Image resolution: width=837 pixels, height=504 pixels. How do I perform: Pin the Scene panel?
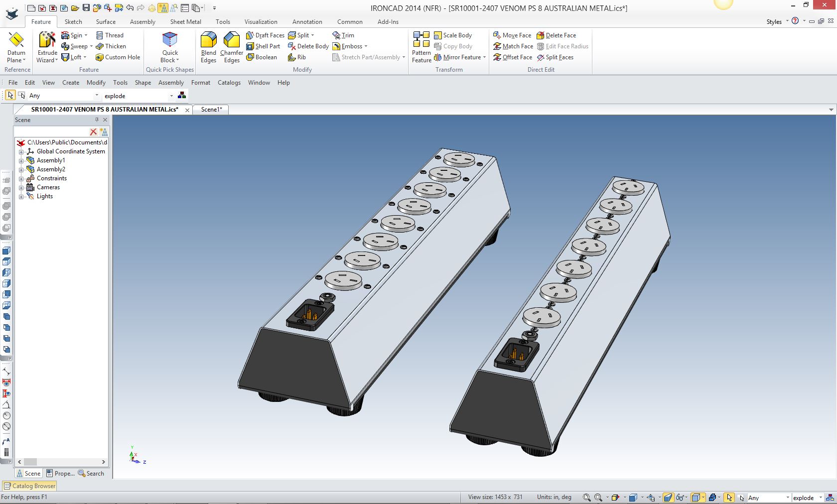tap(97, 120)
